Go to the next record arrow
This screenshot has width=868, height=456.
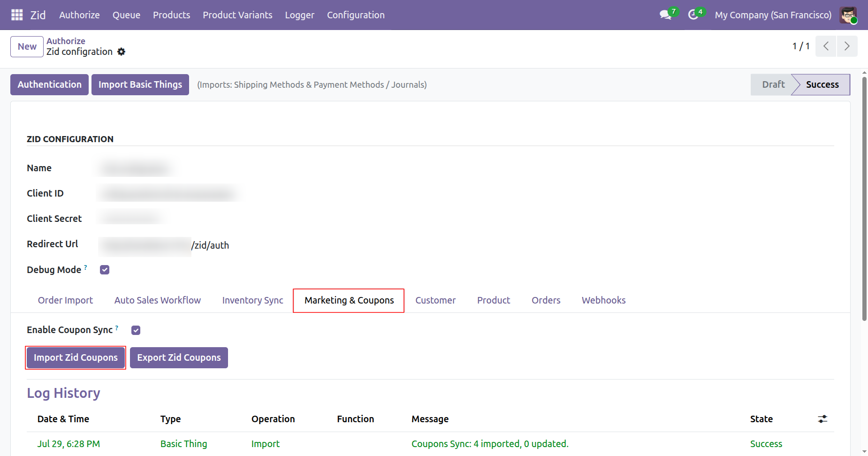tap(847, 46)
